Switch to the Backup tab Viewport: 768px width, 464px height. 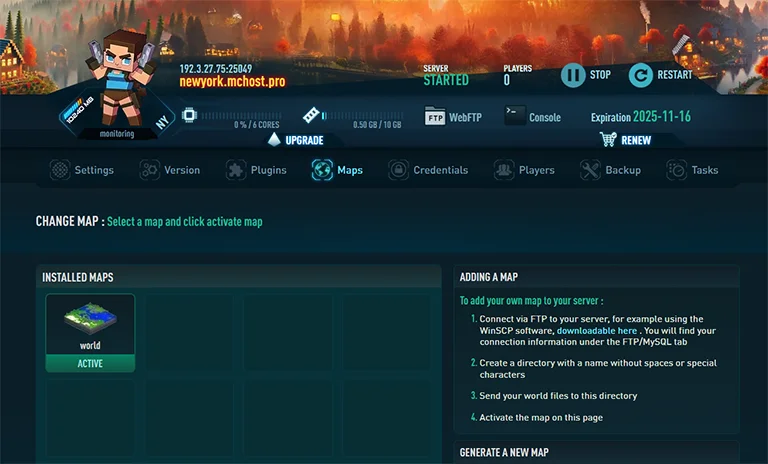[610, 170]
